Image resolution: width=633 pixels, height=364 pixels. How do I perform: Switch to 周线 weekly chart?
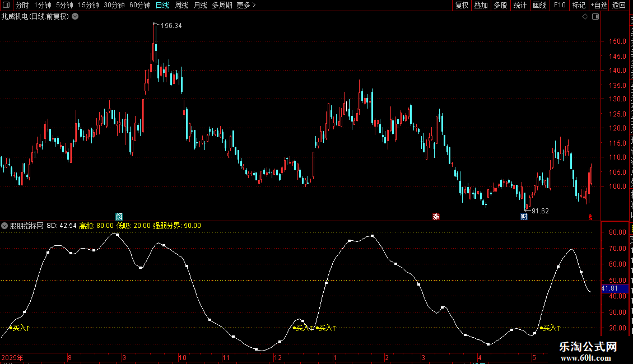[181, 5]
